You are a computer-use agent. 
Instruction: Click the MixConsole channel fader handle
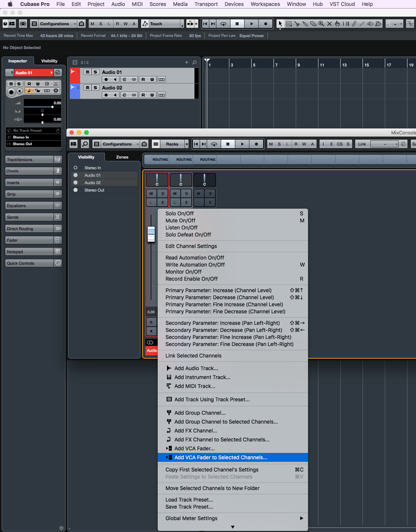click(x=151, y=234)
